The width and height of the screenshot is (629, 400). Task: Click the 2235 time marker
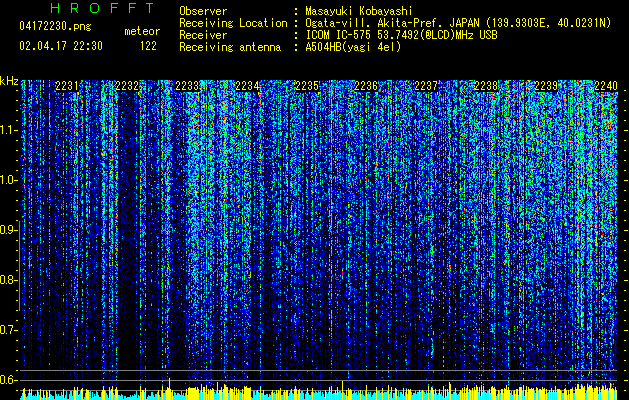tap(307, 86)
